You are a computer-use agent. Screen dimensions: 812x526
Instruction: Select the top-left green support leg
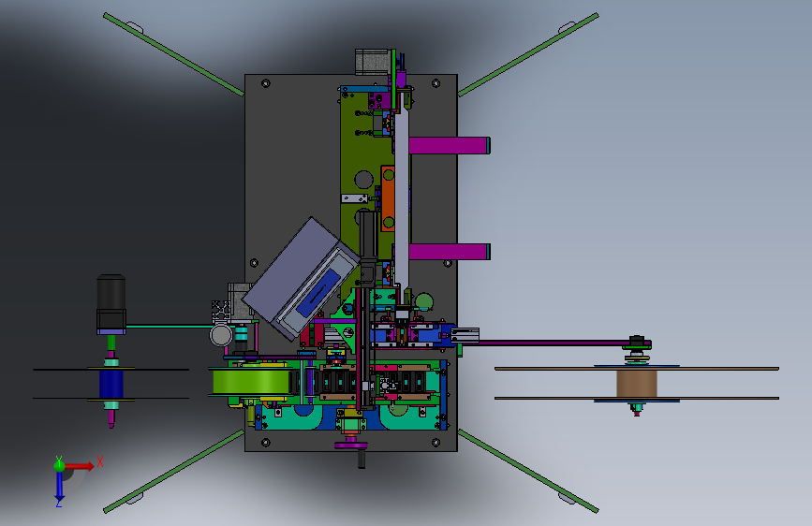tap(174, 55)
